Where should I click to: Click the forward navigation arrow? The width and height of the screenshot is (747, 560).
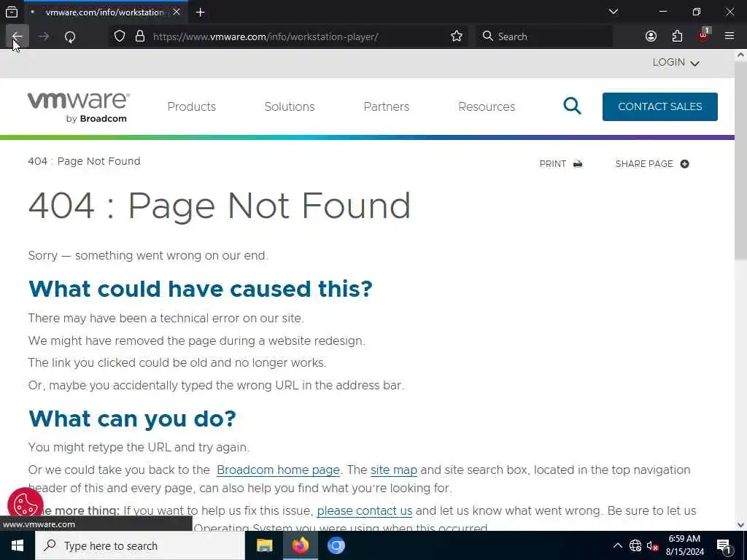43,36
